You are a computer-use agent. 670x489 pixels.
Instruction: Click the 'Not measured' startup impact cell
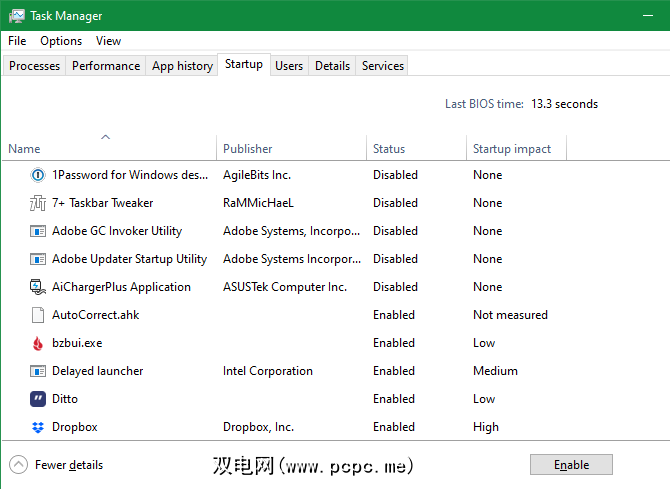coord(510,315)
